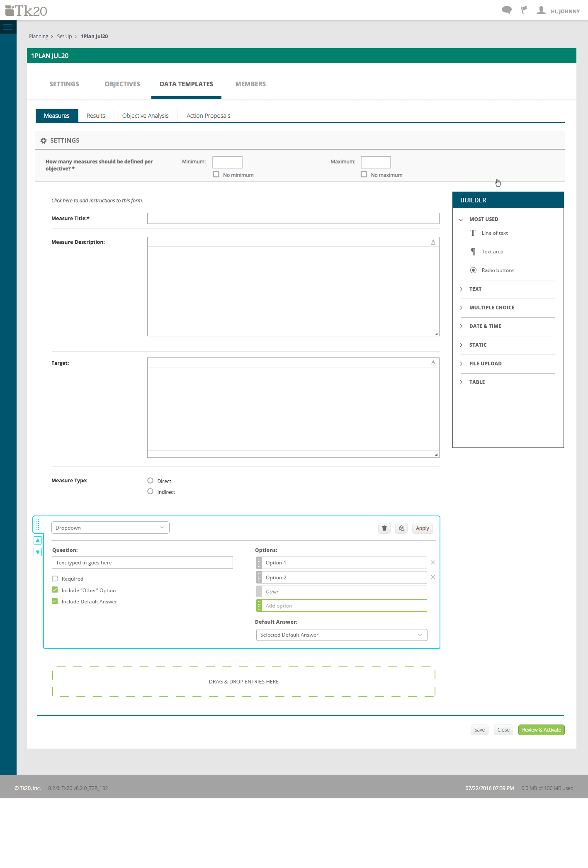Check the No maximum checkbox

364,175
